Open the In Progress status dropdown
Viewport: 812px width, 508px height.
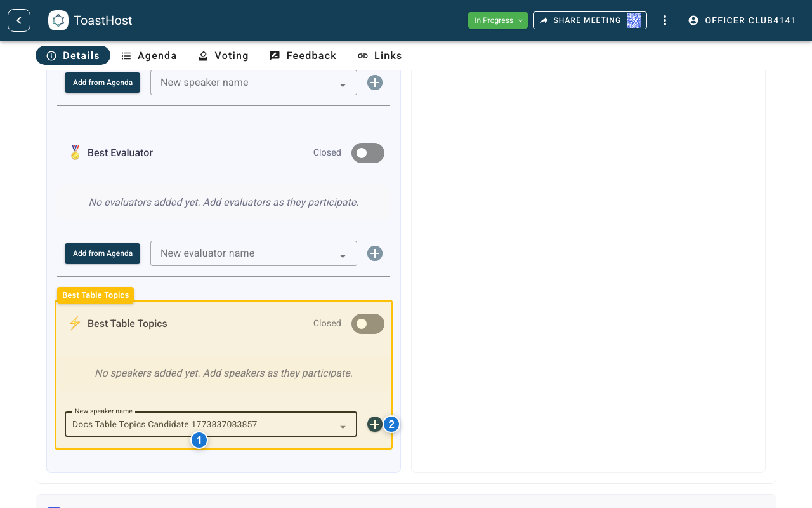[x=497, y=20]
